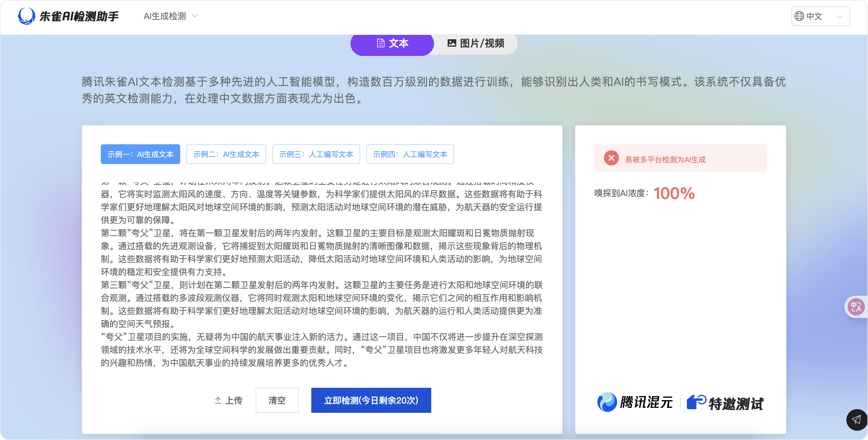
Task: Click chevron beside AI生成检测
Action: (195, 16)
